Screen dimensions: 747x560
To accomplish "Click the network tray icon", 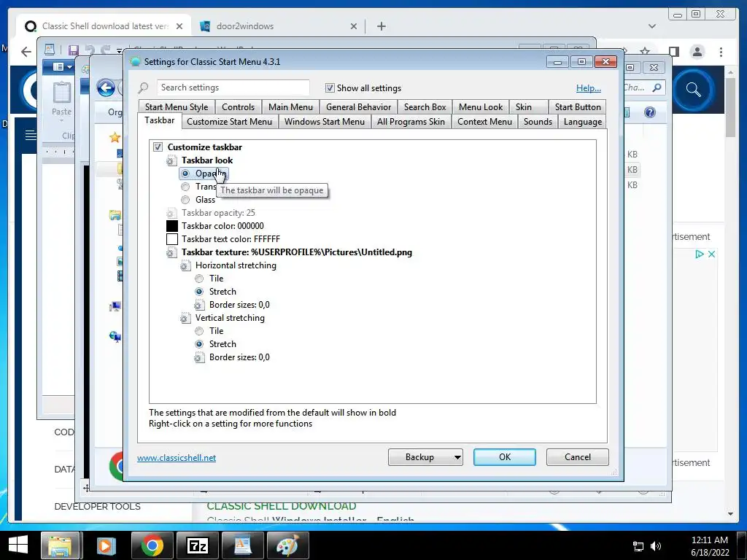I will point(638,546).
